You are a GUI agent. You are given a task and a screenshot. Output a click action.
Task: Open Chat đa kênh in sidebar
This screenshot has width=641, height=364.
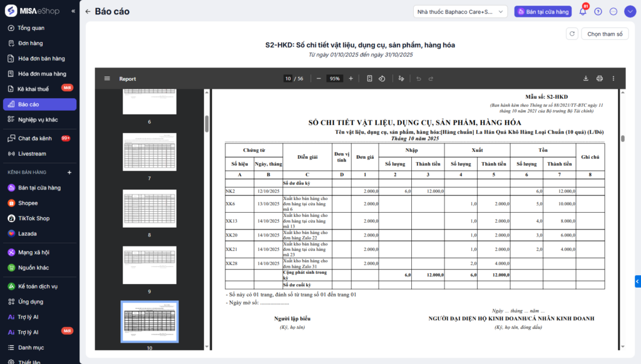pyautogui.click(x=39, y=138)
